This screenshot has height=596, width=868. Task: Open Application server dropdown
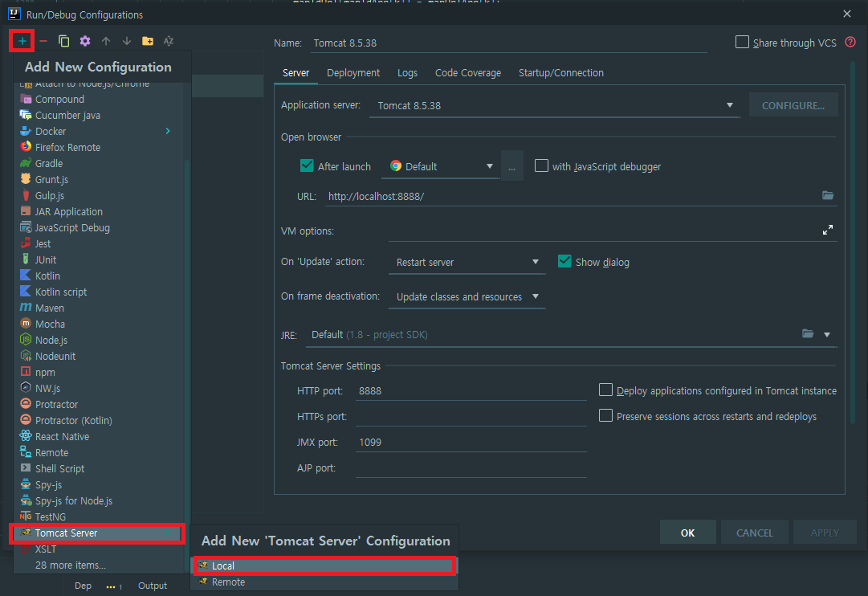coord(554,105)
